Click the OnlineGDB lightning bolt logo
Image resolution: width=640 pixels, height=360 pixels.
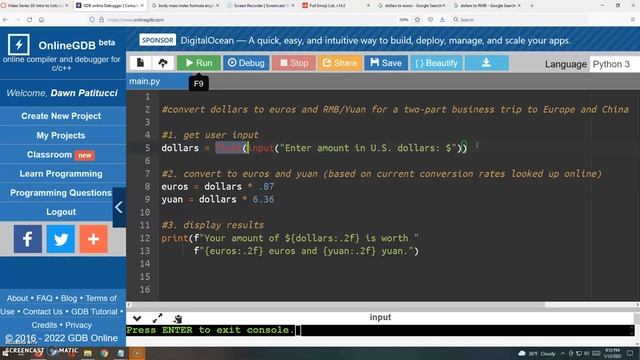click(18, 44)
